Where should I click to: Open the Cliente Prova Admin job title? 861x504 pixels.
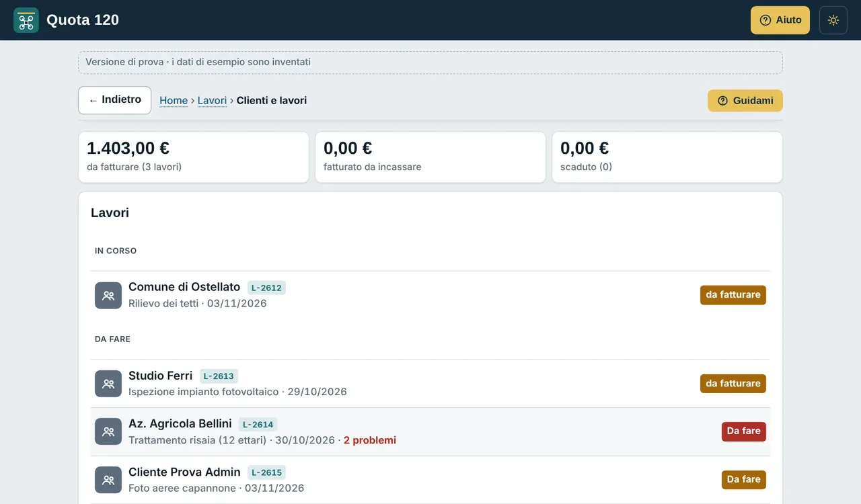coord(184,472)
